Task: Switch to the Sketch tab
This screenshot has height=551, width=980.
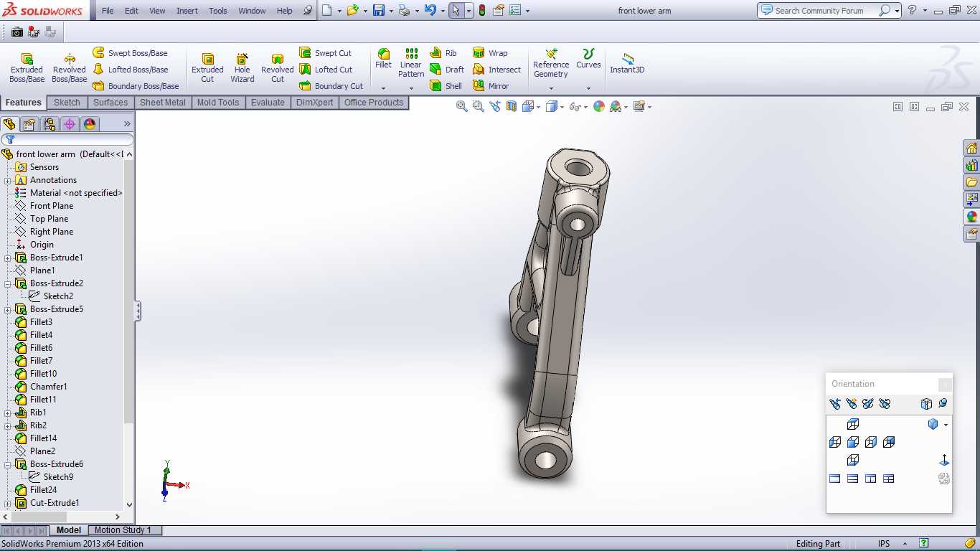Action: 67,103
